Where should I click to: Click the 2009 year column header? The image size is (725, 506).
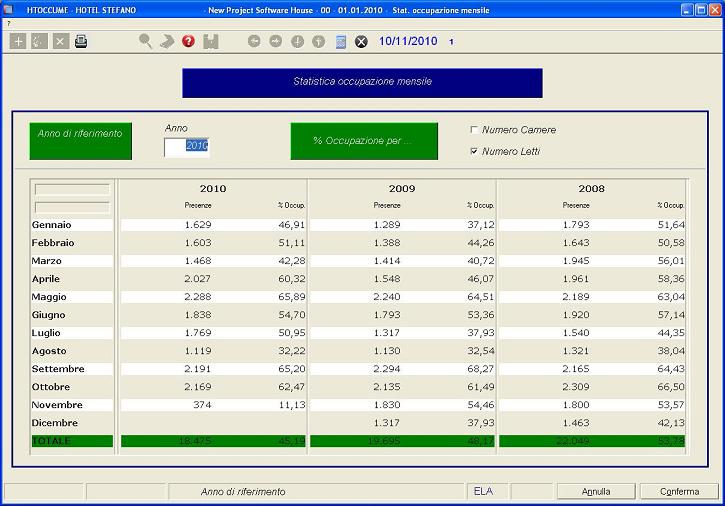[x=402, y=189]
